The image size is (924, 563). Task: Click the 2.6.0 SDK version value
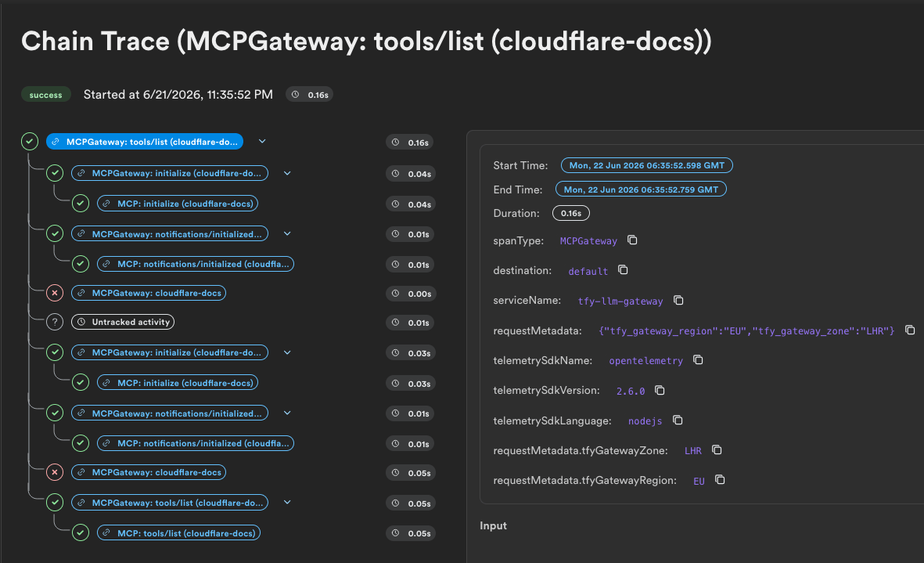click(x=631, y=391)
